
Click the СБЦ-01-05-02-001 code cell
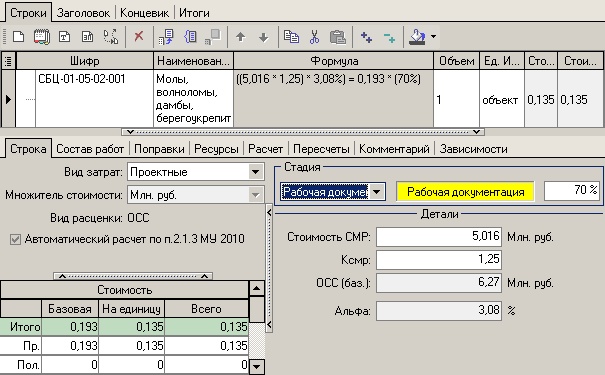click(95, 99)
